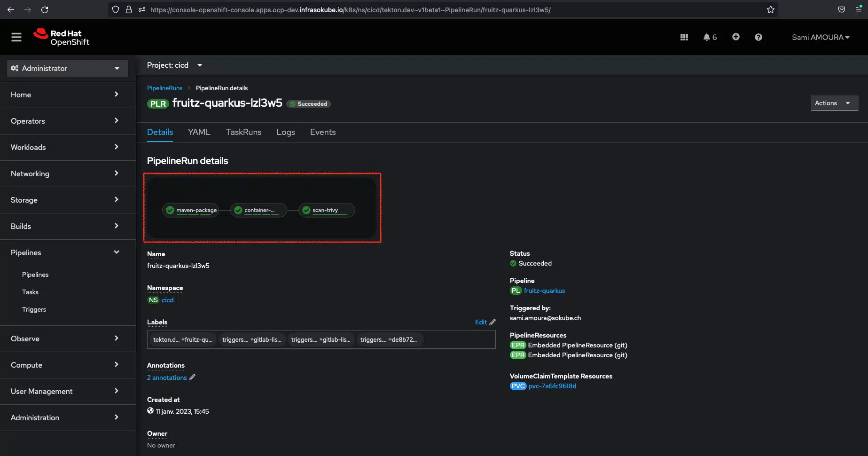868x456 pixels.
Task: Select the Details tab
Action: (160, 132)
